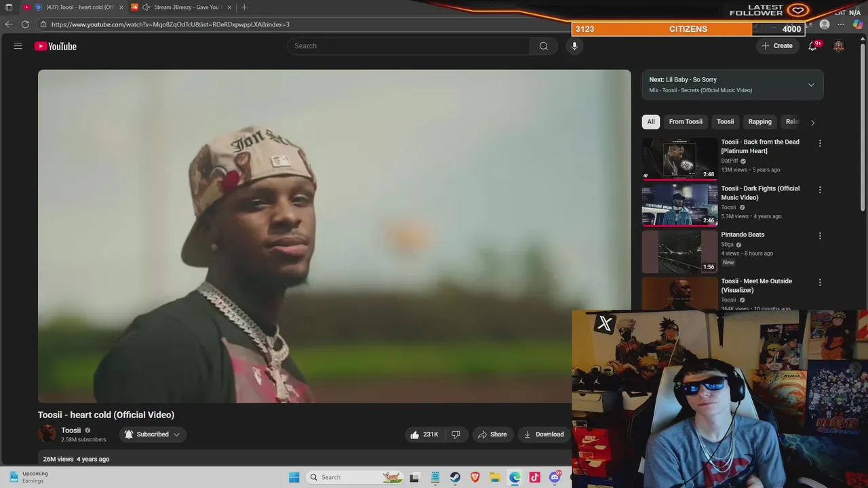Viewport: 868px width, 488px height.
Task: Open Meet Me Outside thumbnail
Action: pyautogui.click(x=679, y=294)
